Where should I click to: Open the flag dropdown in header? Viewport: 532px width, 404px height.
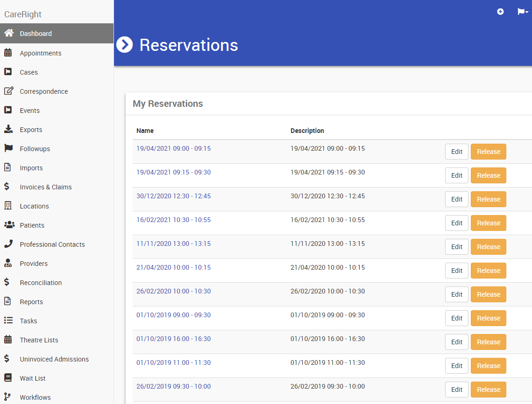point(523,12)
